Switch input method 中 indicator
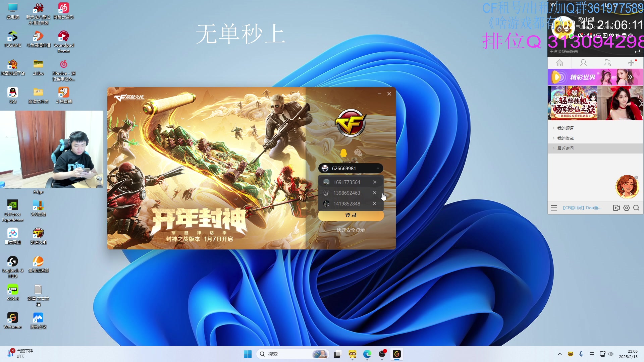This screenshot has height=362, width=644. 592,354
